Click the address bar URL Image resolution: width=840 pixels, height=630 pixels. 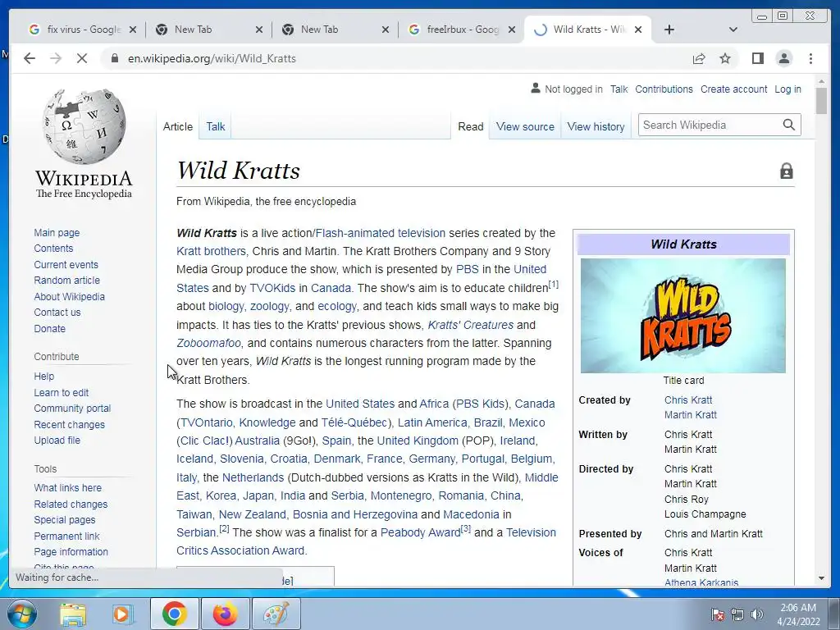[x=212, y=58]
